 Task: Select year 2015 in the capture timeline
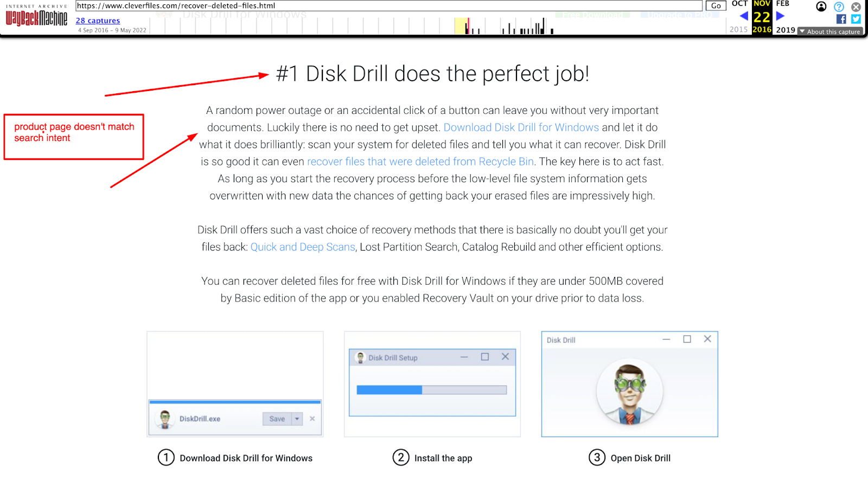click(738, 29)
